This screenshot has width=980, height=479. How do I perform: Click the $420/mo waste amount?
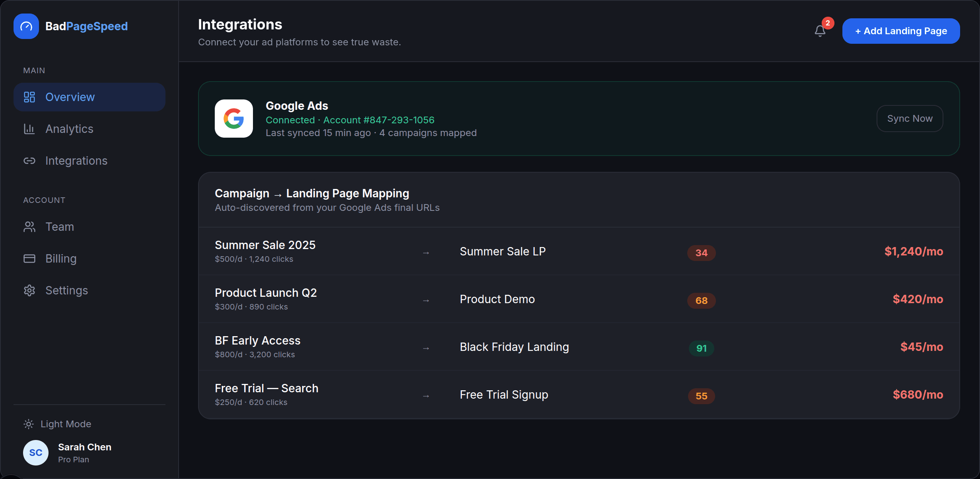918,299
